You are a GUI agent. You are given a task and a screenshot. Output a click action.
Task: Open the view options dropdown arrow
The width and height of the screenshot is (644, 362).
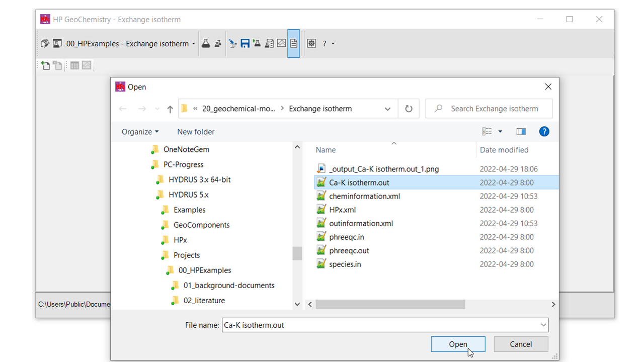500,132
